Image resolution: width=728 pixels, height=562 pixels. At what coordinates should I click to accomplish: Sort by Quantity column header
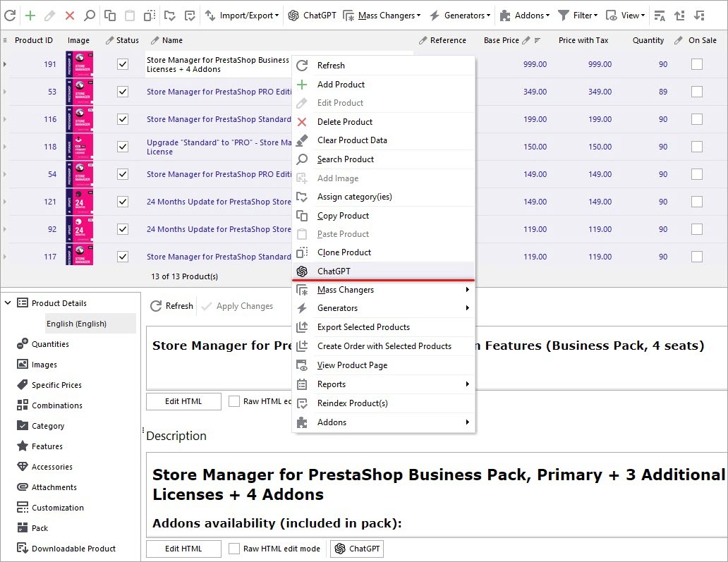(648, 40)
